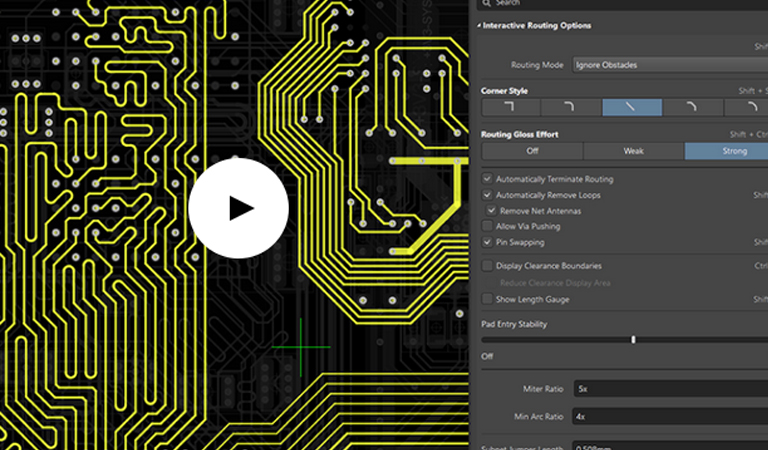Click the Pad Entry Stability slider handle
Image resolution: width=768 pixels, height=450 pixels.
coord(633,339)
